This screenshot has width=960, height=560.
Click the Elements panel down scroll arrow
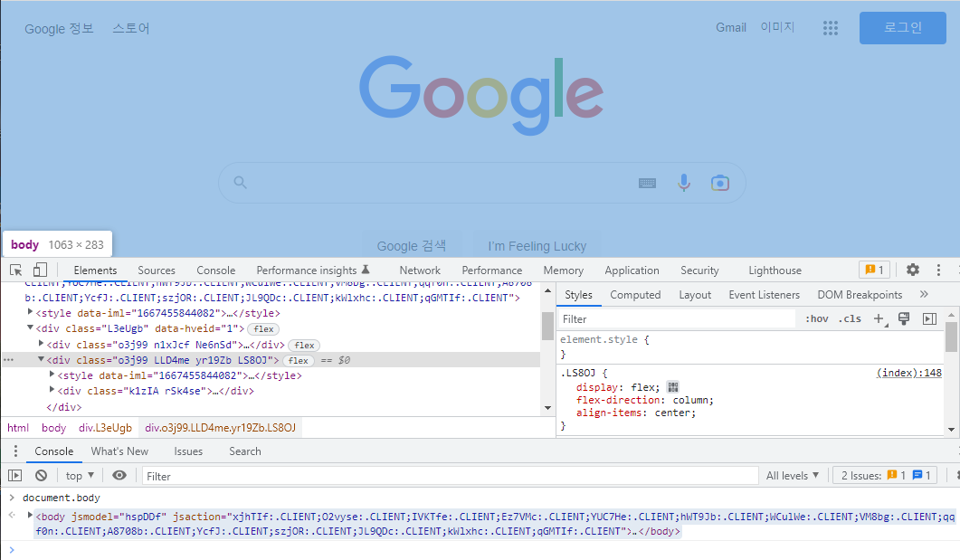tap(547, 408)
